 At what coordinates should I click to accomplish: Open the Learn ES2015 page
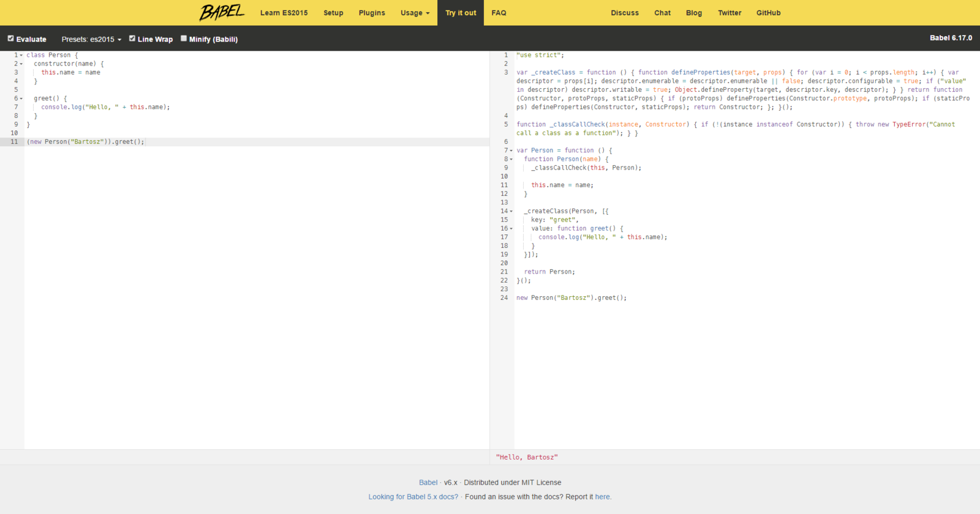tap(284, 13)
